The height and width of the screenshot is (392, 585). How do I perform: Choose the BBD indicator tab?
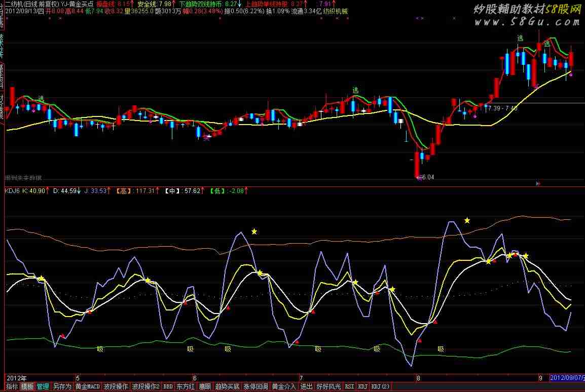[168, 387]
